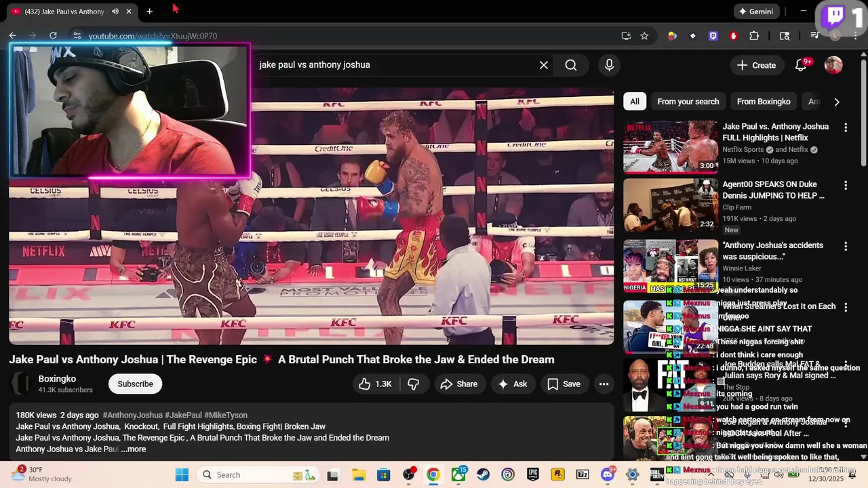Open the YouTube notifications bell
The height and width of the screenshot is (488, 868).
click(x=802, y=65)
